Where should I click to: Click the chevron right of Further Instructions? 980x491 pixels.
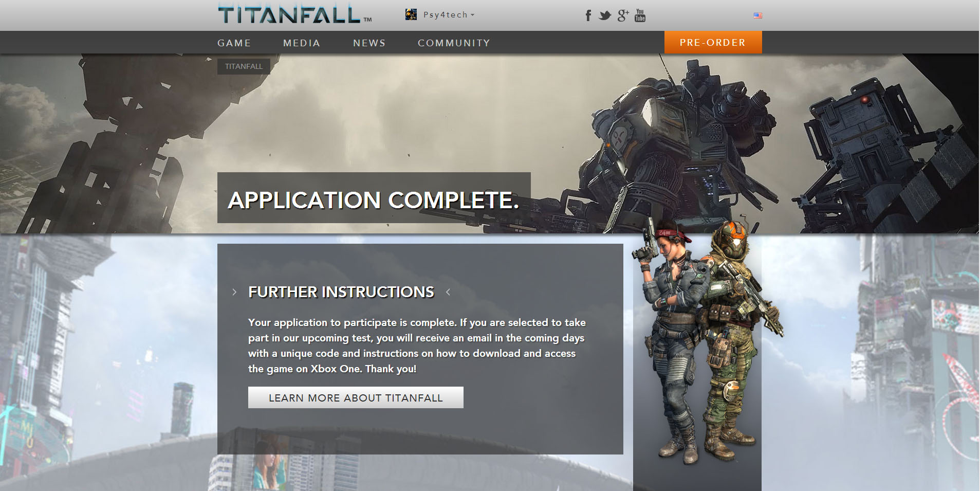[448, 292]
